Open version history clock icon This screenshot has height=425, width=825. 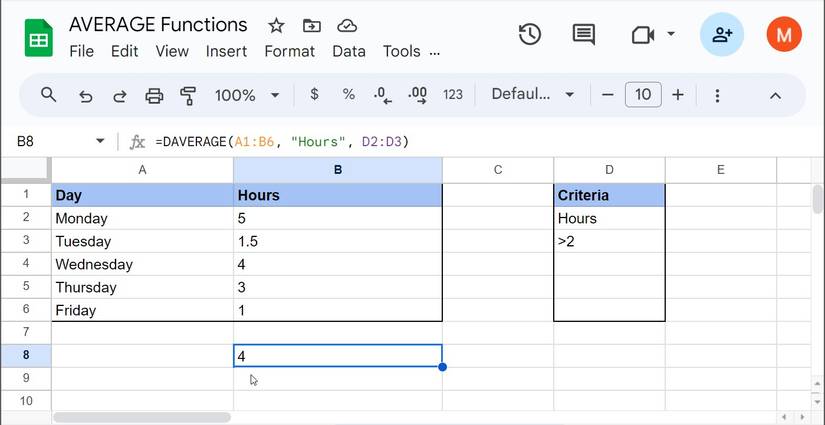tap(530, 35)
